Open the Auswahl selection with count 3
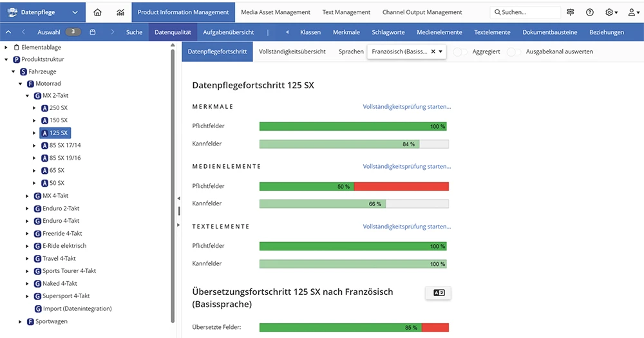 point(59,32)
